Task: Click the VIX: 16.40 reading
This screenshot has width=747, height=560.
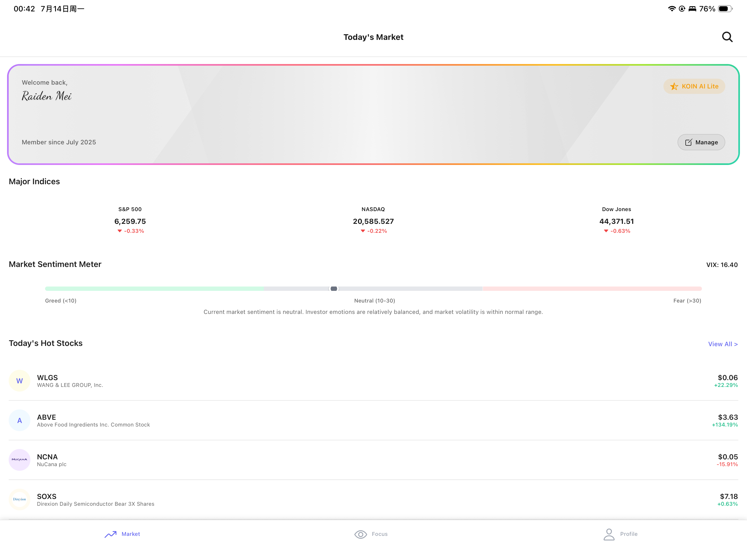Action: 722,265
